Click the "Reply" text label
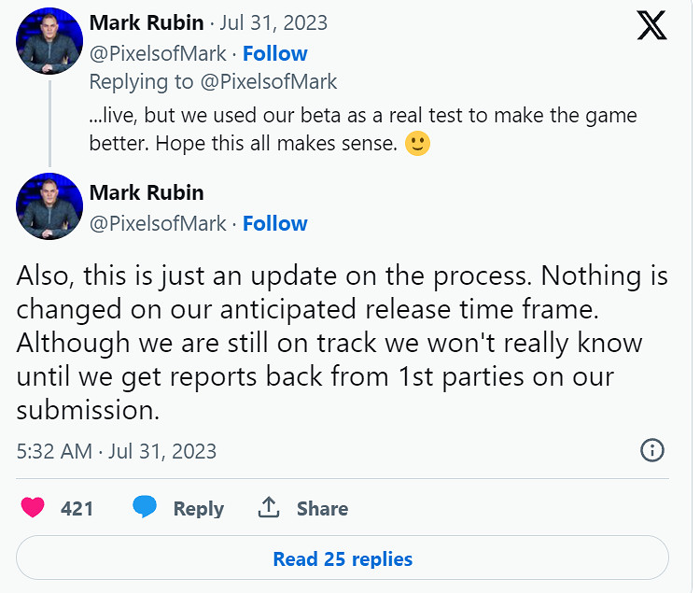This screenshot has width=700, height=593. pyautogui.click(x=198, y=509)
